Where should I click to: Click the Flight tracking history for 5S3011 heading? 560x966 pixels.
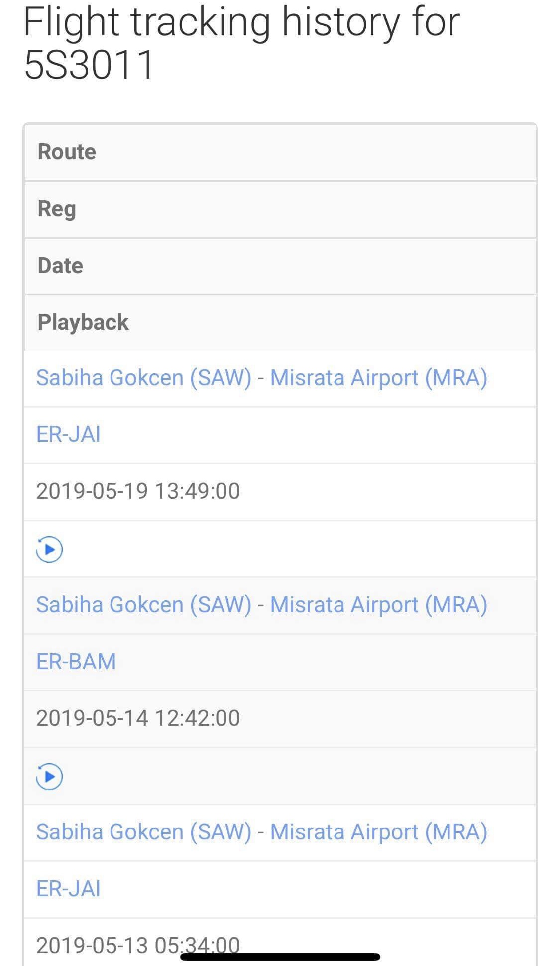click(241, 43)
